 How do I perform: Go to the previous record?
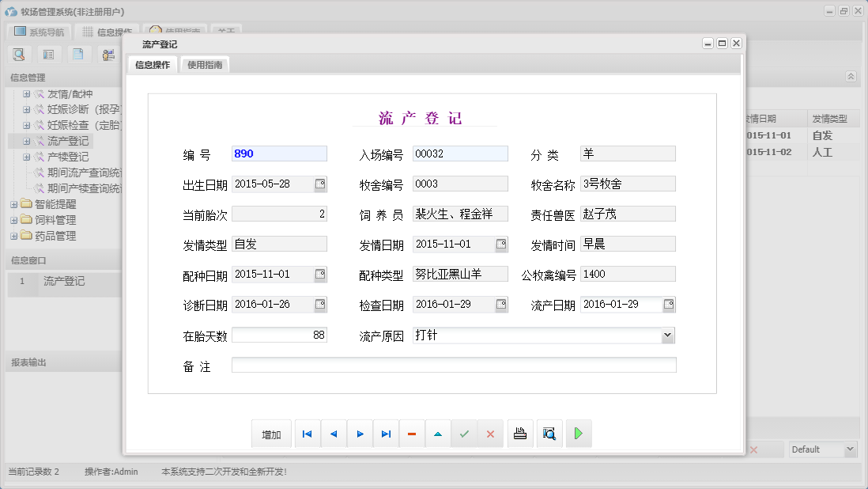(x=334, y=434)
